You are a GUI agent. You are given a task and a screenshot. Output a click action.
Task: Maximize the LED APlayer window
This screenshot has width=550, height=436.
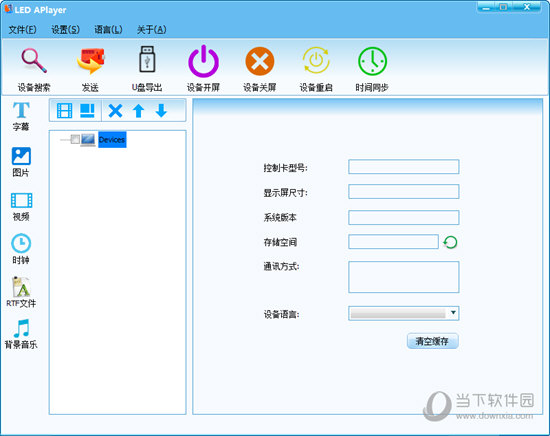(x=504, y=7)
